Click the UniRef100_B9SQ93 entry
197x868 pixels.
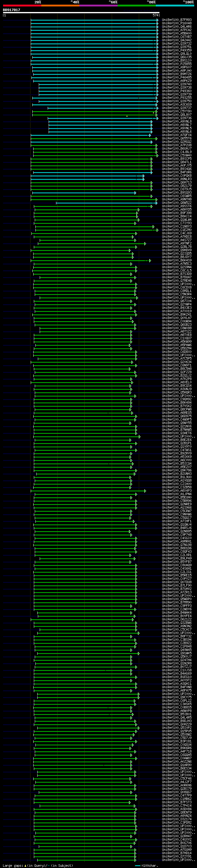point(177,193)
